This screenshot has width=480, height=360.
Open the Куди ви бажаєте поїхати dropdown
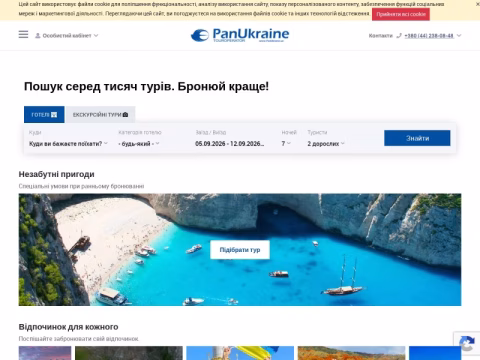[68, 144]
